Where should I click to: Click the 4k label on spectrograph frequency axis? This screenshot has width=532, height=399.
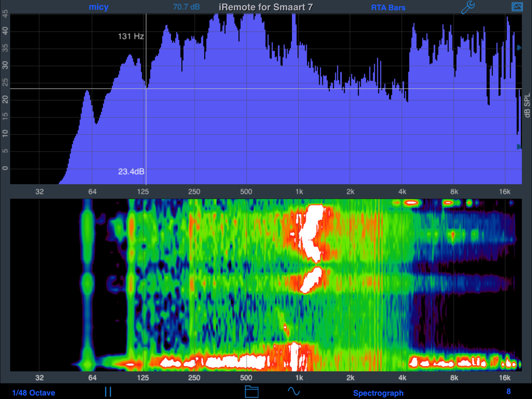[402, 378]
